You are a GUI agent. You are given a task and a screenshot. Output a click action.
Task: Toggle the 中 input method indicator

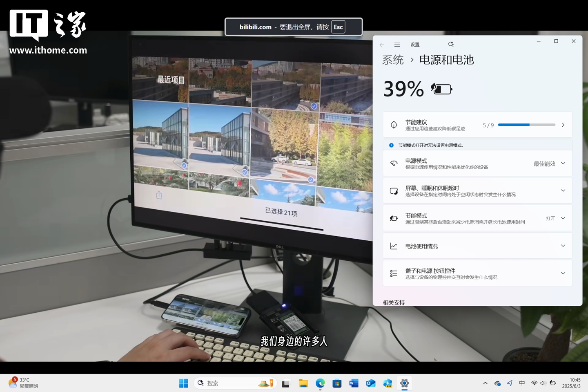click(522, 383)
